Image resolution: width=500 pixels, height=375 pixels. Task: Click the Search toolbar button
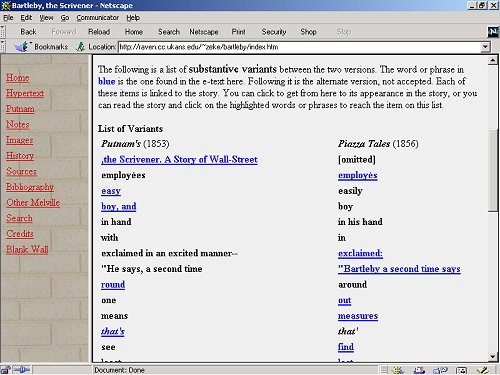(169, 32)
